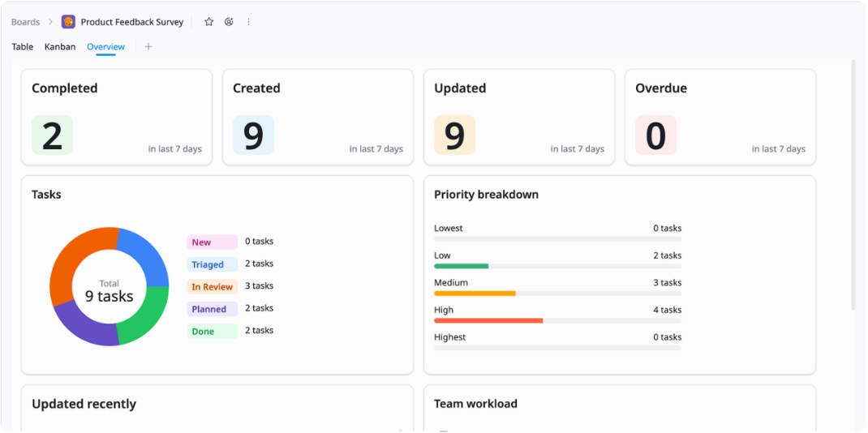868x433 pixels.
Task: Click the Product Feedback Survey title
Action: [131, 22]
